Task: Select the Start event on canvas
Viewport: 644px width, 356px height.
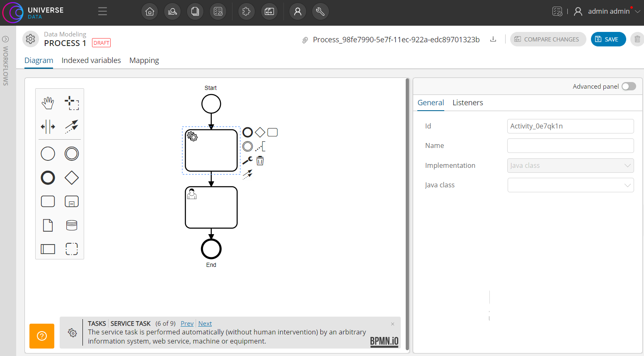Action: click(211, 104)
